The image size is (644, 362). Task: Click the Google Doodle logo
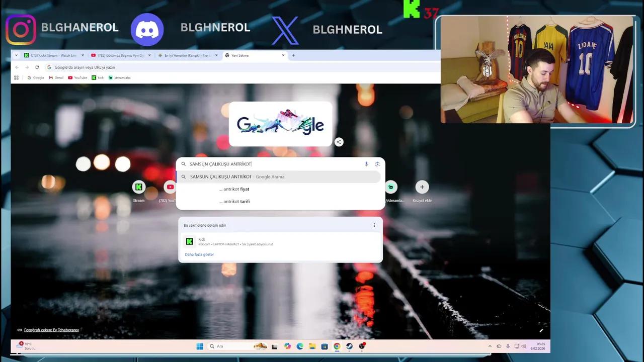coord(280,124)
